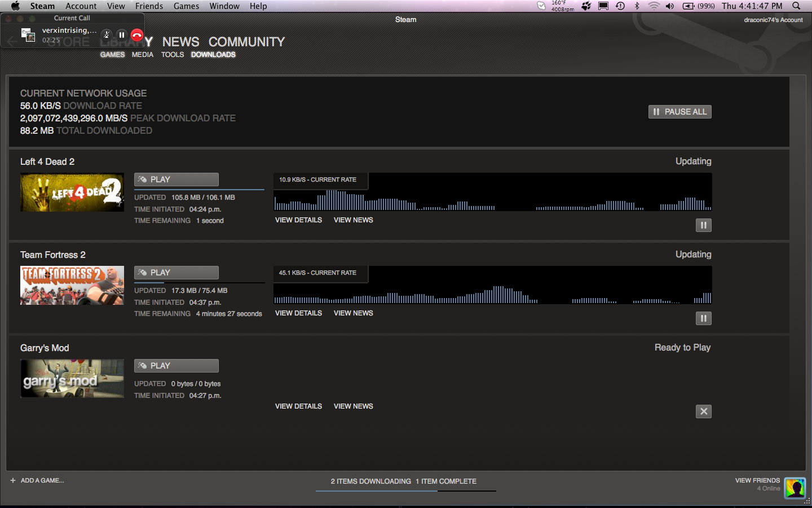Select the Downloads sub-tab
812x508 pixels.
click(x=213, y=55)
